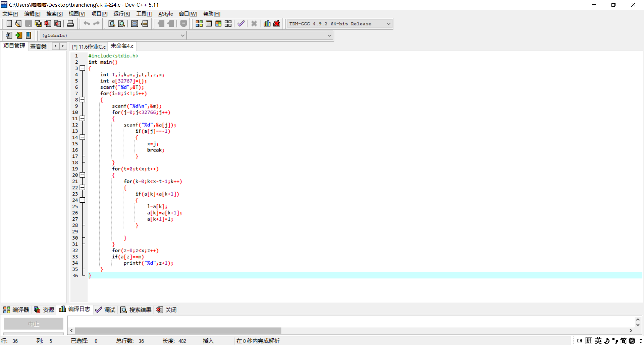Open the 编辑[E] menu

point(32,14)
